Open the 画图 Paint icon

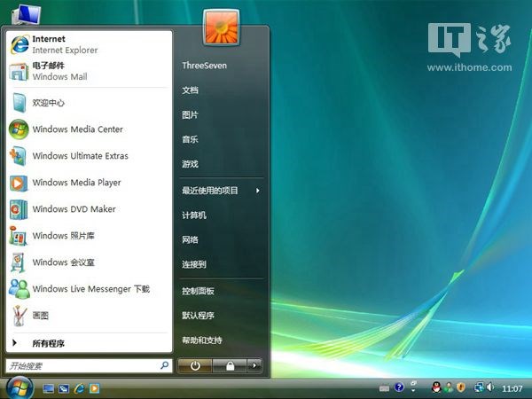(19, 316)
